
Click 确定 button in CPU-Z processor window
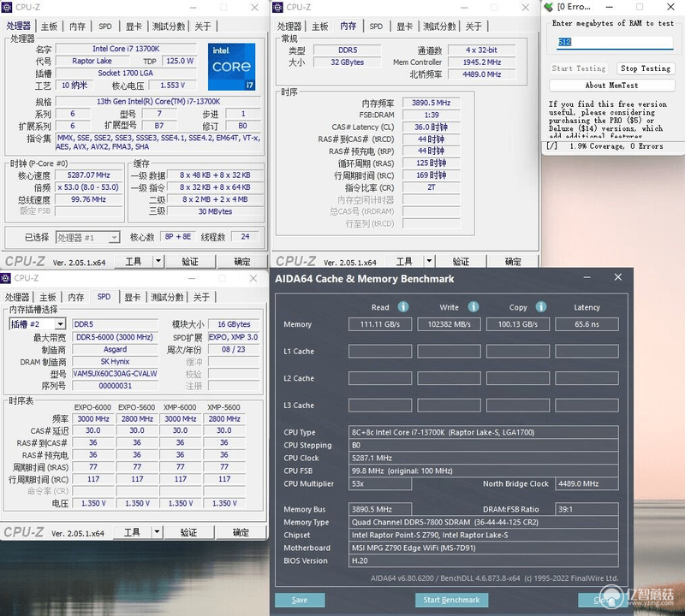[242, 262]
